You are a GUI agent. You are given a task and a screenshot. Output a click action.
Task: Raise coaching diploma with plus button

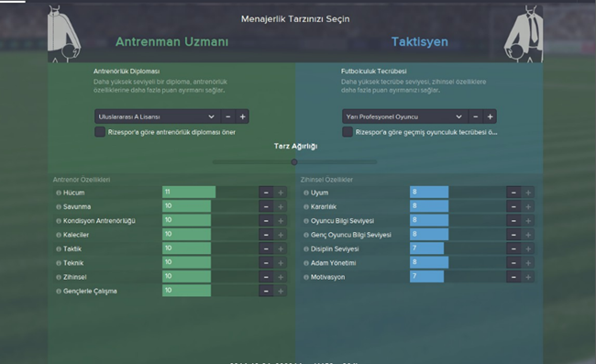[x=242, y=116]
